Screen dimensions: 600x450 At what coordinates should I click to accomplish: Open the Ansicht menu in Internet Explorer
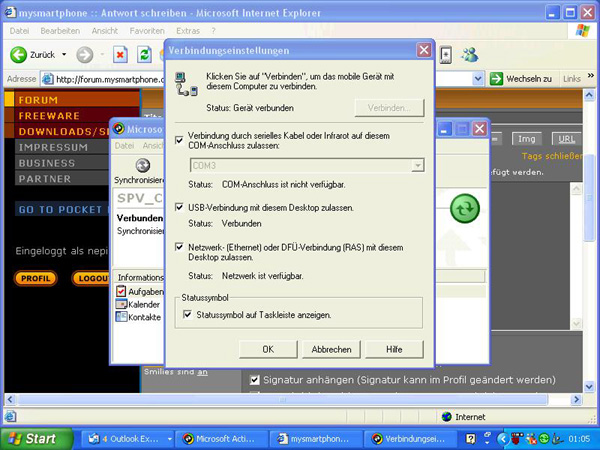click(x=105, y=31)
